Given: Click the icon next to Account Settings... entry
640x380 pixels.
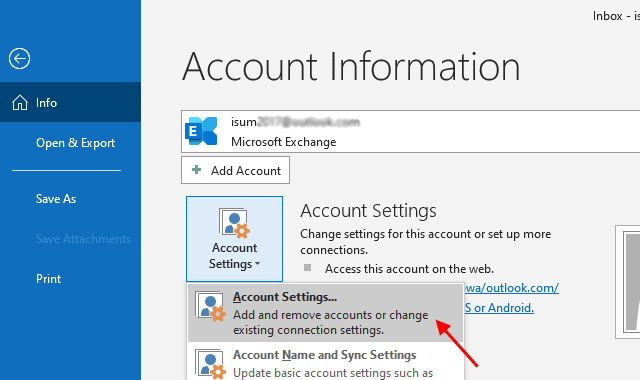Looking at the screenshot, I should coord(210,306).
